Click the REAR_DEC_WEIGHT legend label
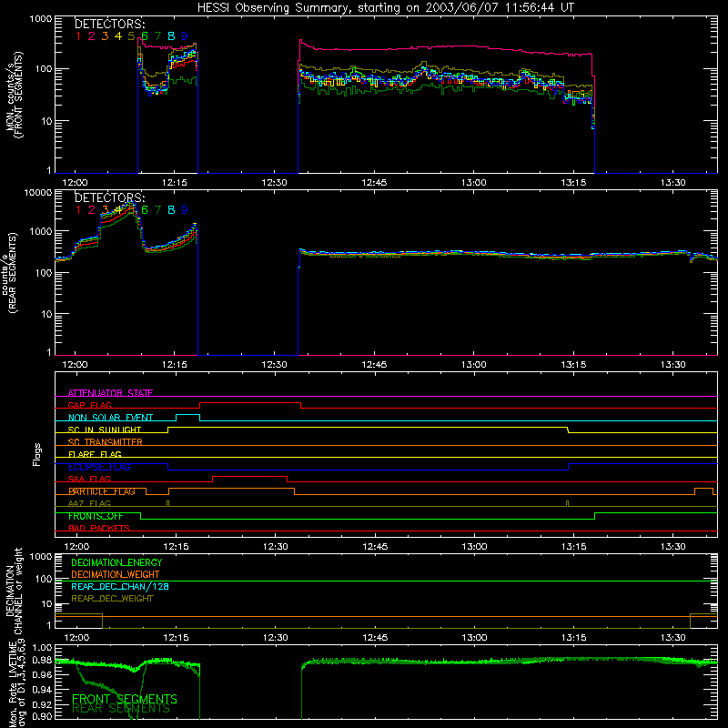728x728 pixels. [x=112, y=599]
